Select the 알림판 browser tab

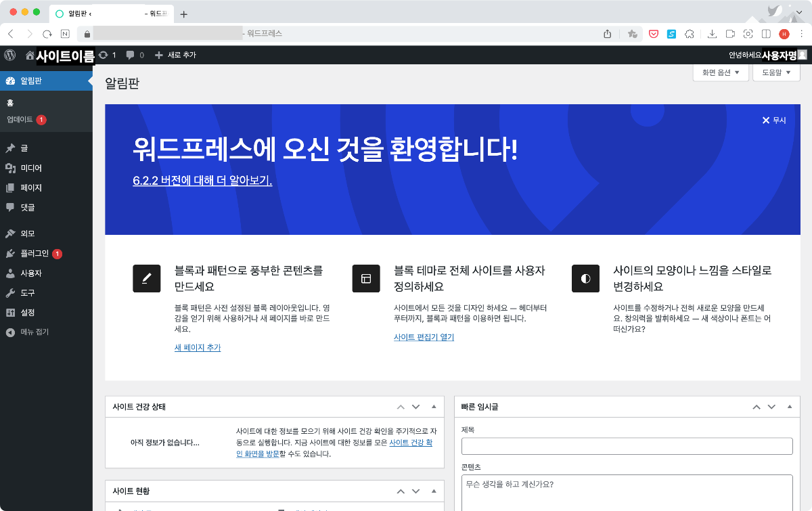pyautogui.click(x=112, y=14)
